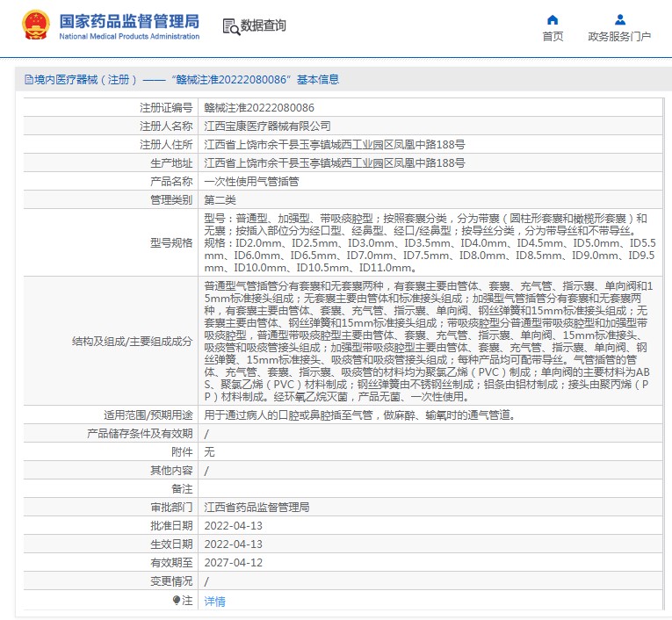Click the 结构及组成/主要组成成分 label
The image size is (672, 620).
tap(133, 342)
